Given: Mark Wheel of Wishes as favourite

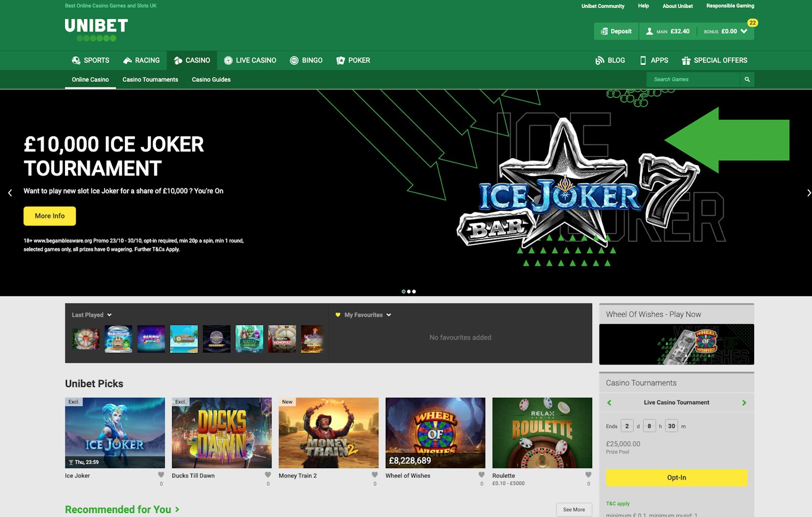Looking at the screenshot, I should [481, 474].
